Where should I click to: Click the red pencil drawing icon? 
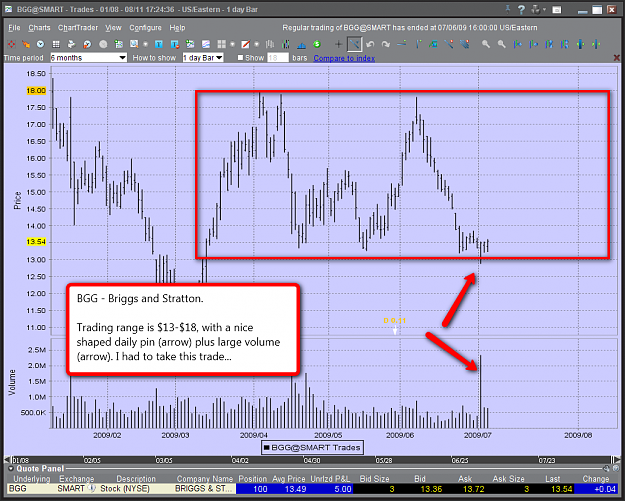246,44
